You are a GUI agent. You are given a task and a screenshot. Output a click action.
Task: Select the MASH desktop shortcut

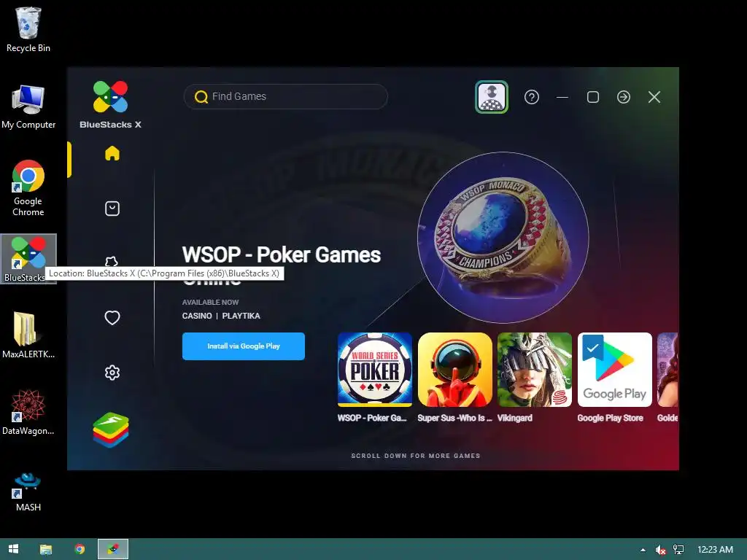[28, 492]
